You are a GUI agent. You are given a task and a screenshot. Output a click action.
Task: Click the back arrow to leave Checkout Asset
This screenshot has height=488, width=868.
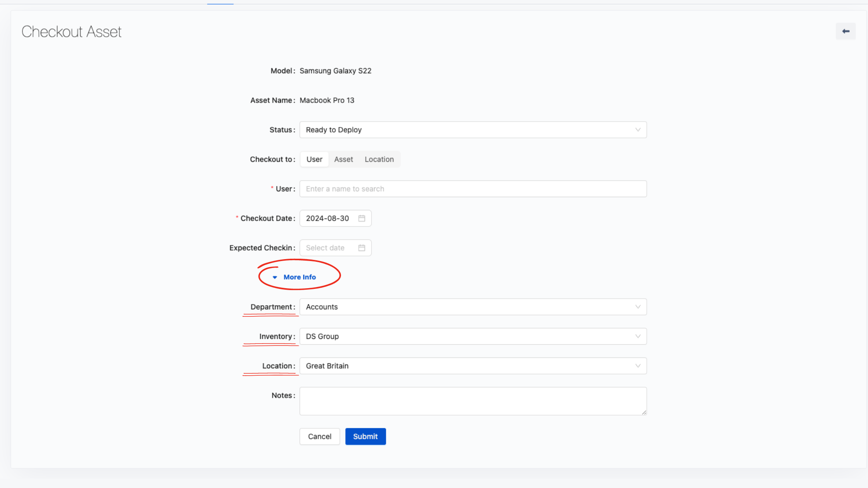pyautogui.click(x=846, y=31)
